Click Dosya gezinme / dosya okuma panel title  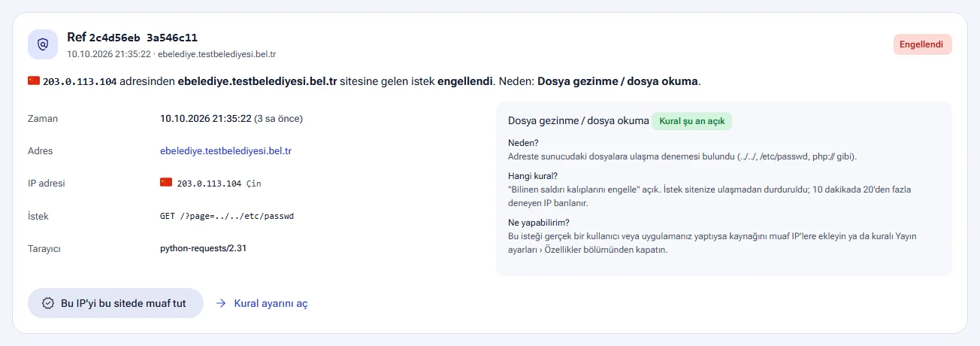(x=579, y=120)
